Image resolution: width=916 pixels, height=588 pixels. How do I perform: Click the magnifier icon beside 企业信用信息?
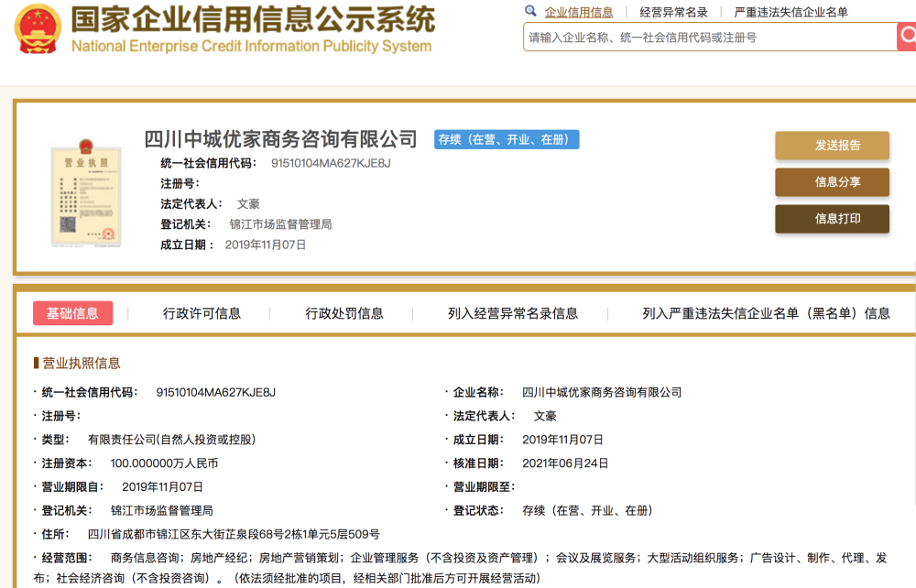coord(530,11)
